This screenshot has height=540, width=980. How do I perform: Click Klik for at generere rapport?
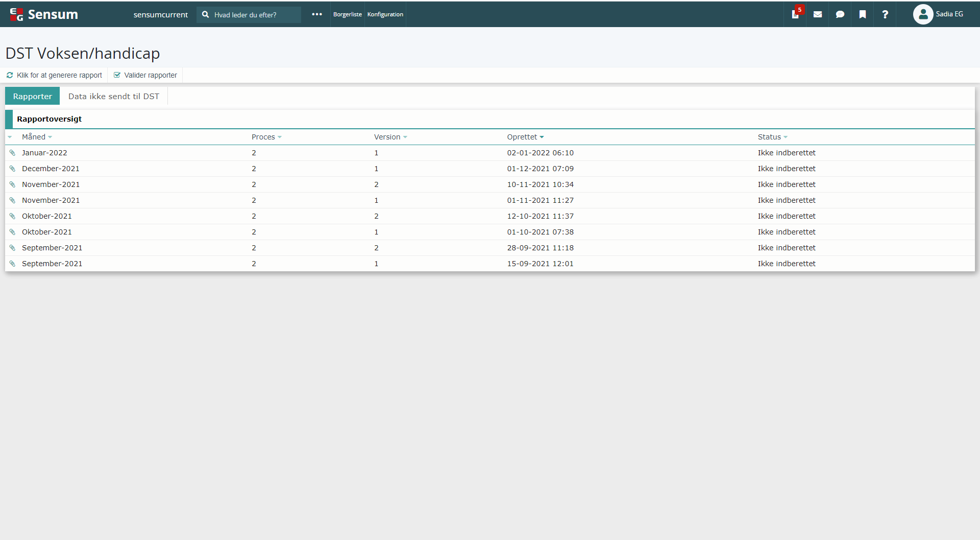click(54, 75)
